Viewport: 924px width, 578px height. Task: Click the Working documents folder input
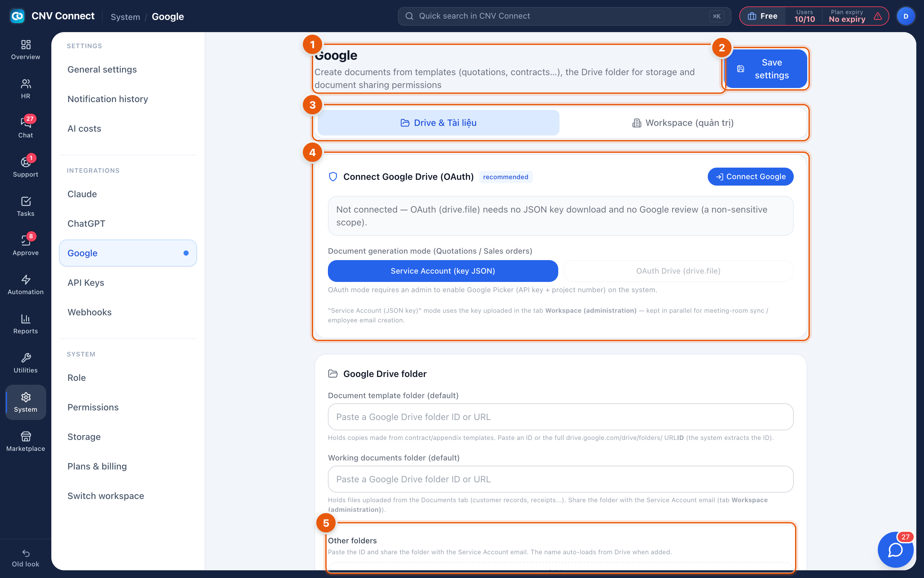coord(560,479)
